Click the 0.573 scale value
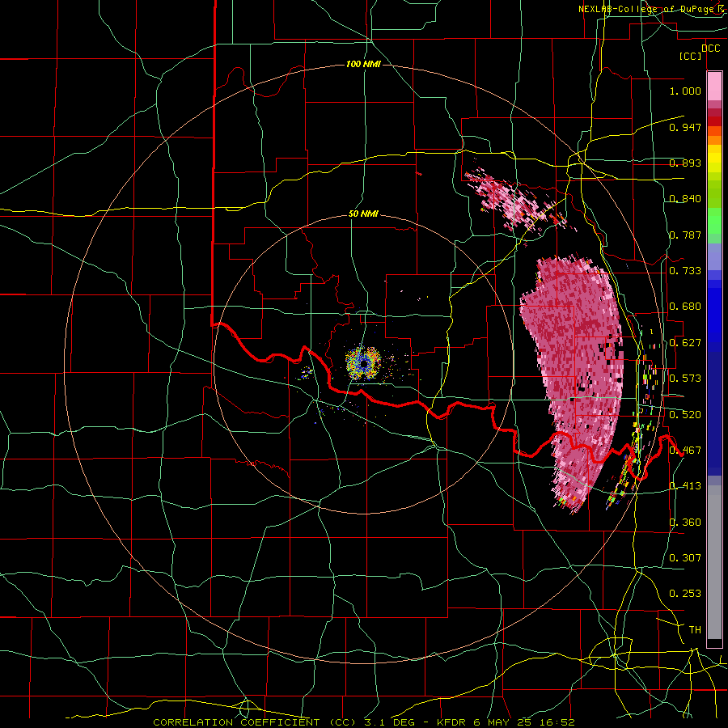 pyautogui.click(x=685, y=379)
